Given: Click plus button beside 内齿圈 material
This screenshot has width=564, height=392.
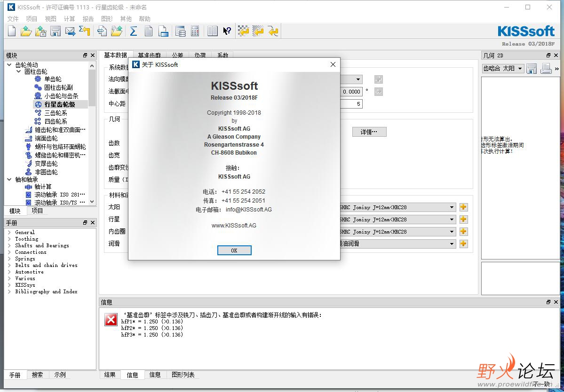Looking at the screenshot, I should tap(463, 232).
